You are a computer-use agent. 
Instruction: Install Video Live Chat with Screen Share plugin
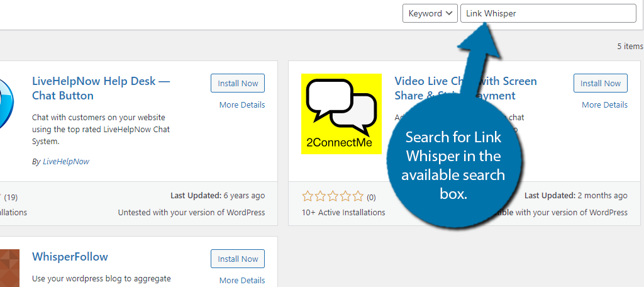pyautogui.click(x=601, y=83)
